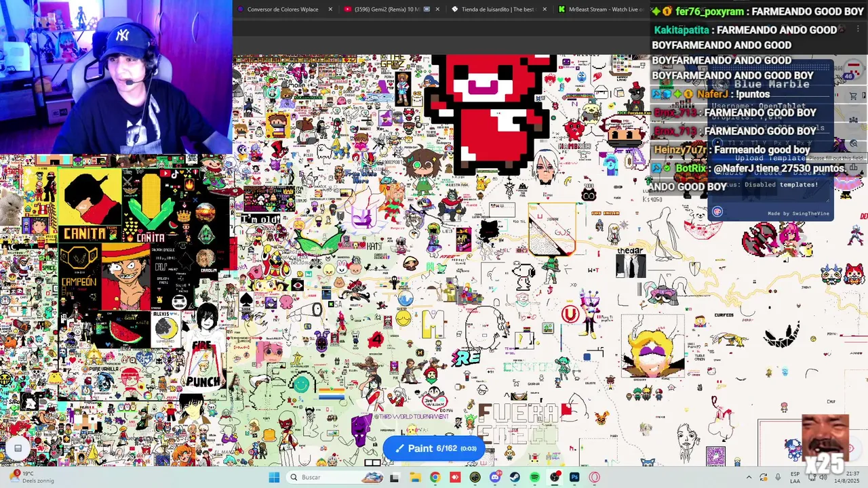Open Task View from taskbar
The image size is (868, 488).
(395, 477)
